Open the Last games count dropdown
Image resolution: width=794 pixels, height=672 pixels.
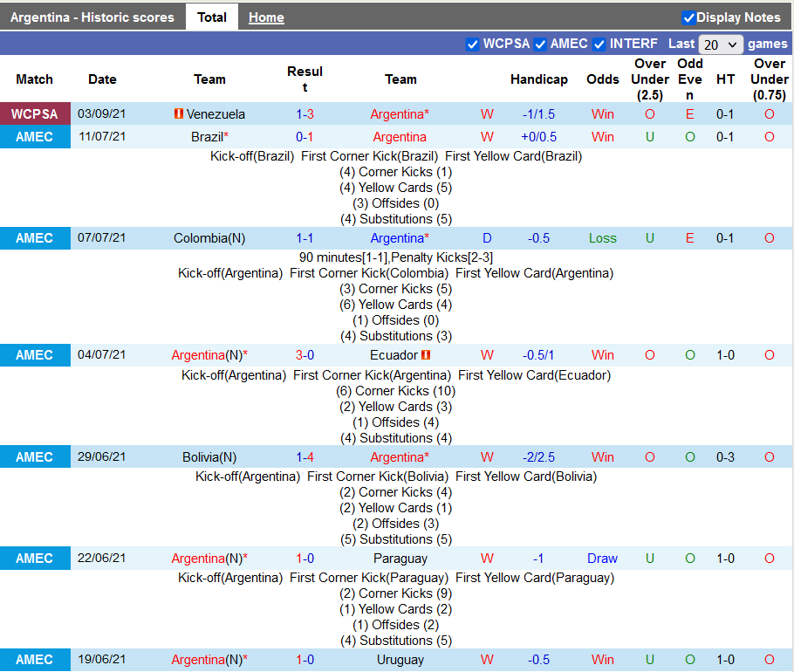pos(720,45)
